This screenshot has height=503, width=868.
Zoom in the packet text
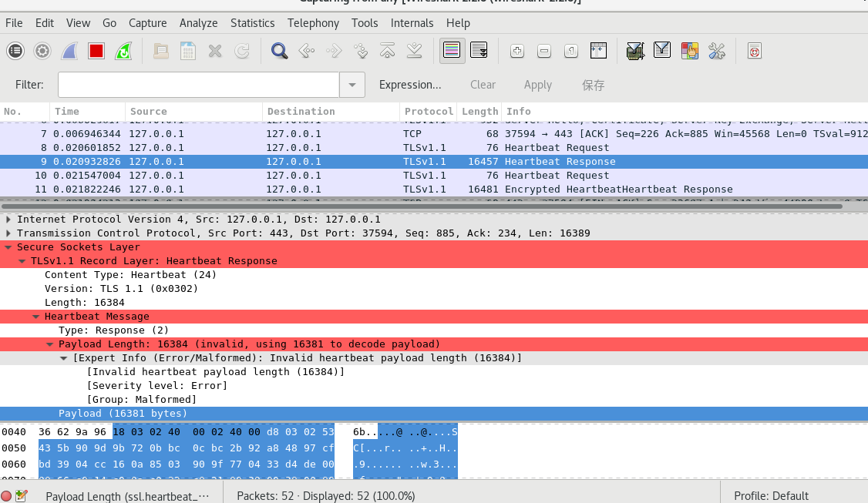(517, 51)
